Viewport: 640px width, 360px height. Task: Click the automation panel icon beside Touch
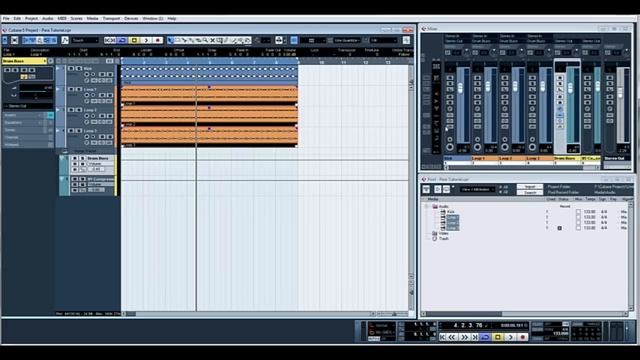pyautogui.click(x=65, y=40)
